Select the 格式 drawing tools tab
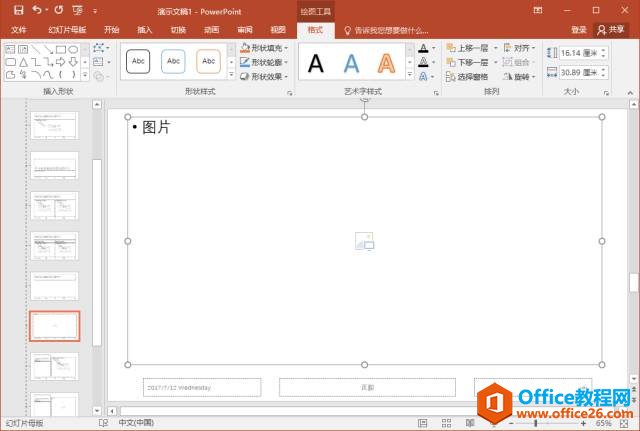 tap(315, 30)
